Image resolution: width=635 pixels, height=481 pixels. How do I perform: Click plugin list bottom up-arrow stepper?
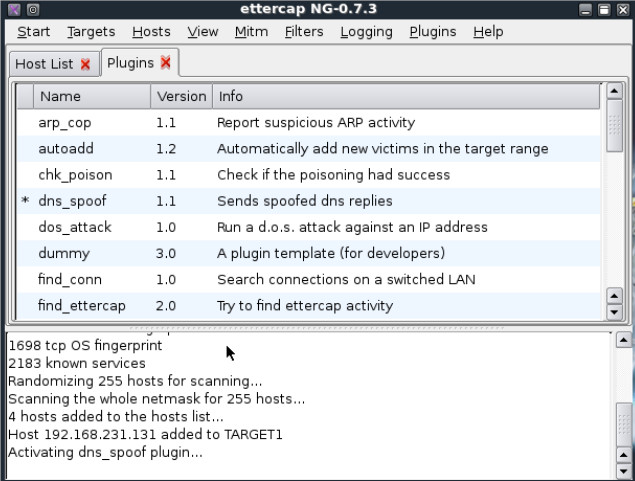pos(614,296)
